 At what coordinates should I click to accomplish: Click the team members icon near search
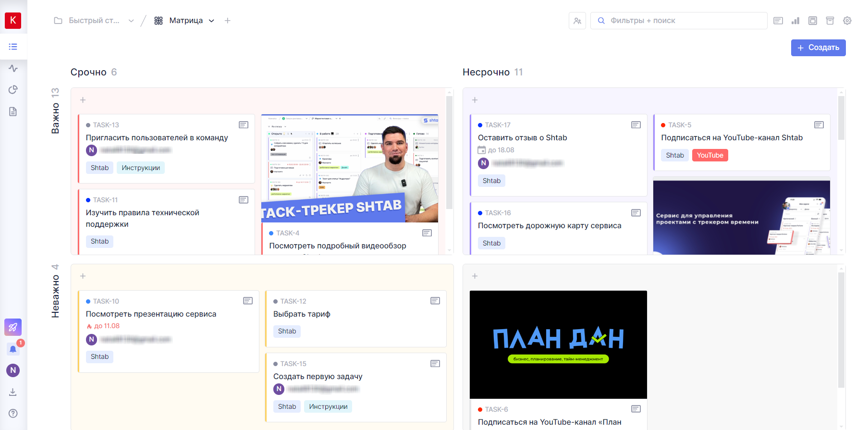(x=577, y=21)
